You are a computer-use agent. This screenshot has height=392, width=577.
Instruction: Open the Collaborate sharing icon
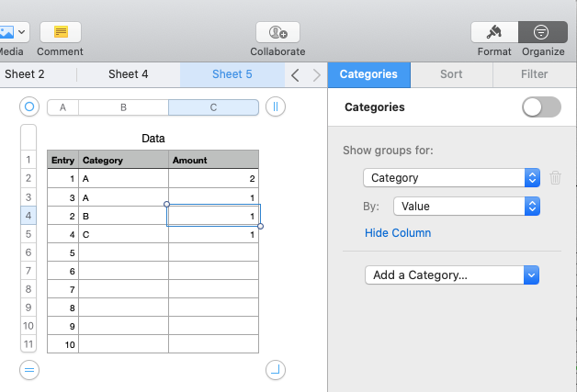(x=277, y=31)
